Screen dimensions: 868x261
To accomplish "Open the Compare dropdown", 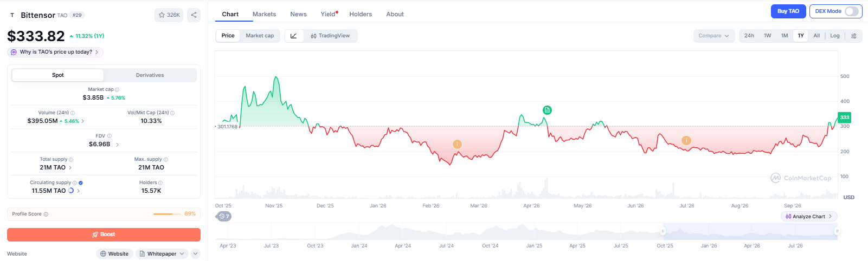I will pos(714,36).
